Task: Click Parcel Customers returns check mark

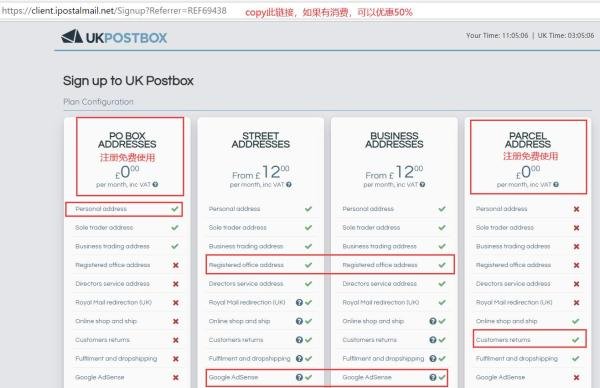Action: (576, 340)
